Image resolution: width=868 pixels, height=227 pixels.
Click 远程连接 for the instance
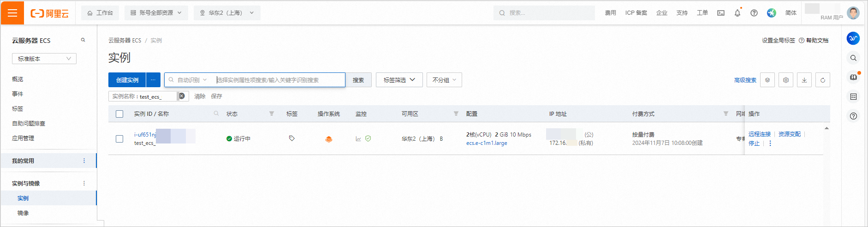click(760, 134)
